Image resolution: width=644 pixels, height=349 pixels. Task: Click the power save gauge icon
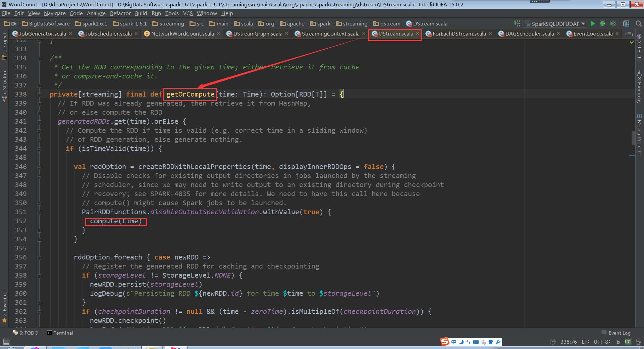(x=553, y=342)
